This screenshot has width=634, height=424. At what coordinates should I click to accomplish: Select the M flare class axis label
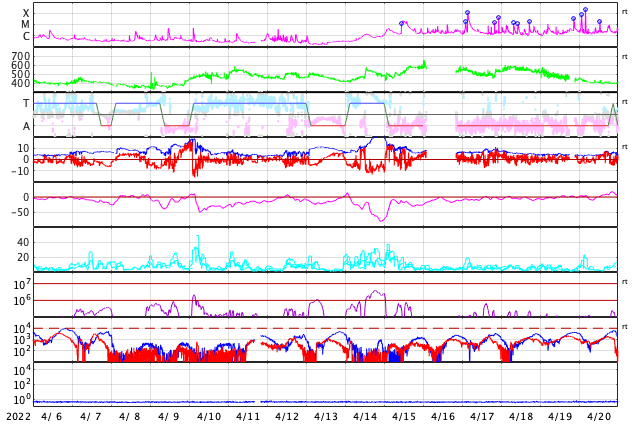[x=26, y=25]
